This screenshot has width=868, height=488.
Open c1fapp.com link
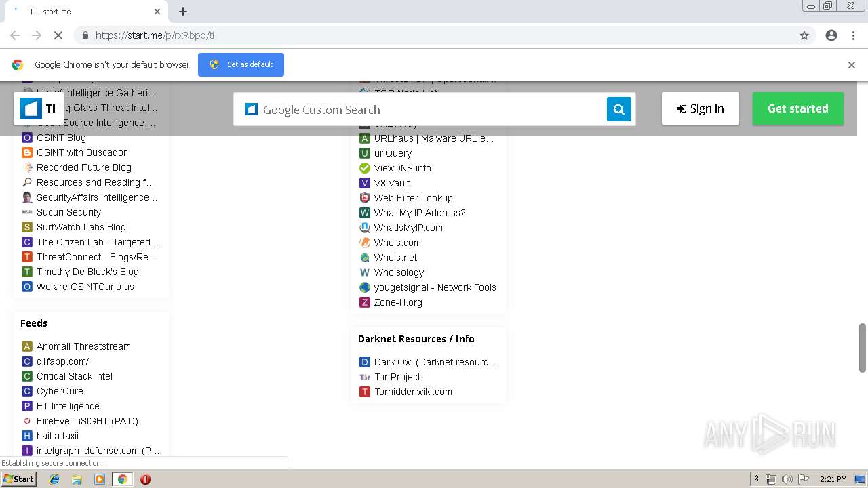(x=63, y=361)
